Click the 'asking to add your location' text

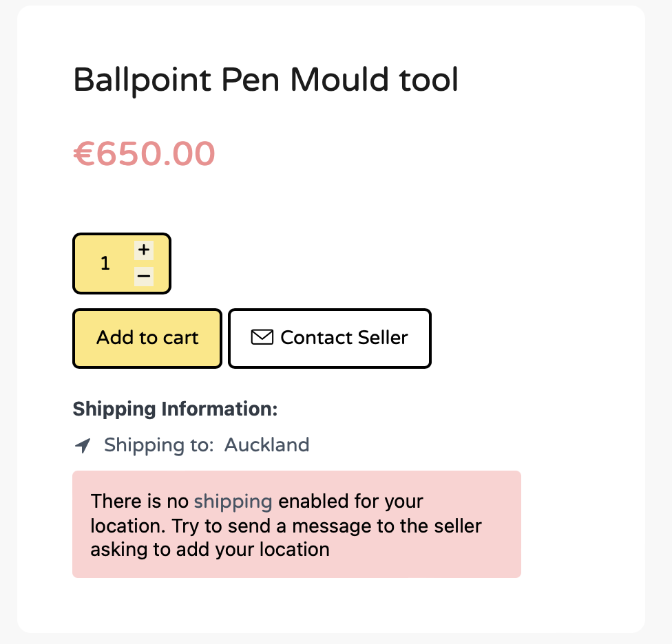pyautogui.click(x=210, y=549)
